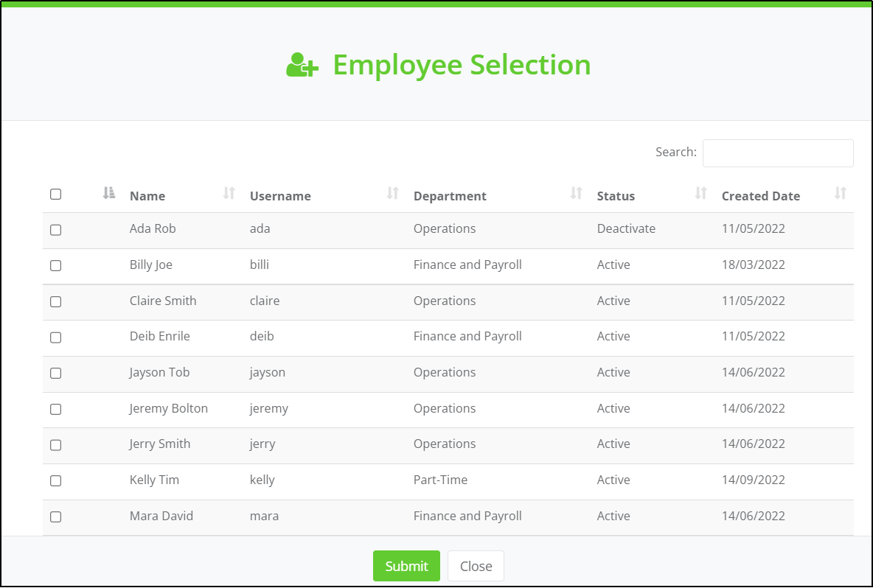Tick the Jayson Tob checkbox
Screen dimensions: 873x588
[56, 374]
